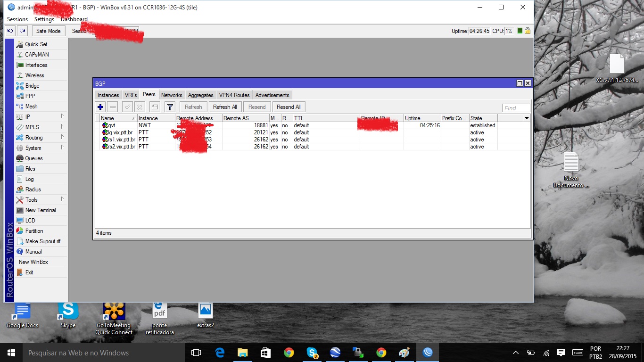Screen dimensions: 644x362
Task: Expand the IP submenu
Action: tap(41, 117)
